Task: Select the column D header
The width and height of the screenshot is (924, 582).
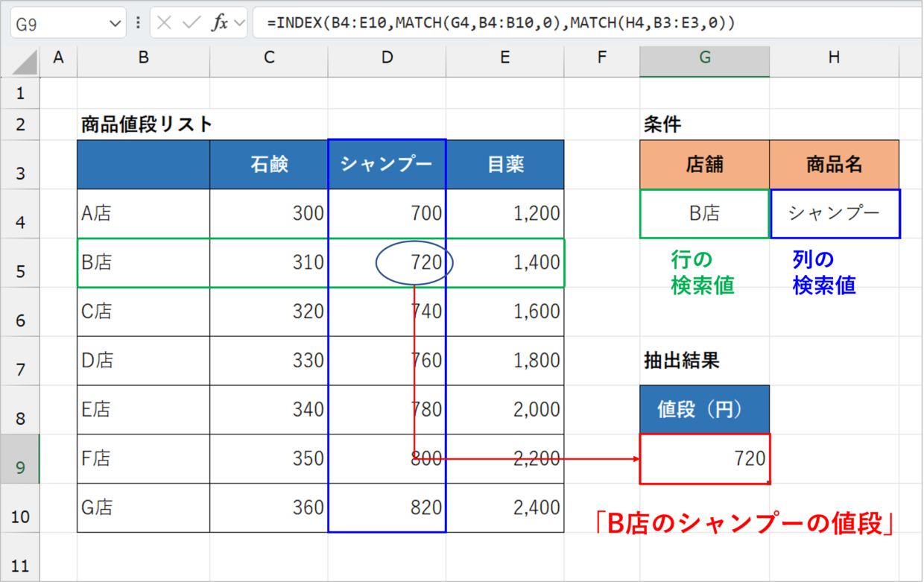Action: (386, 58)
